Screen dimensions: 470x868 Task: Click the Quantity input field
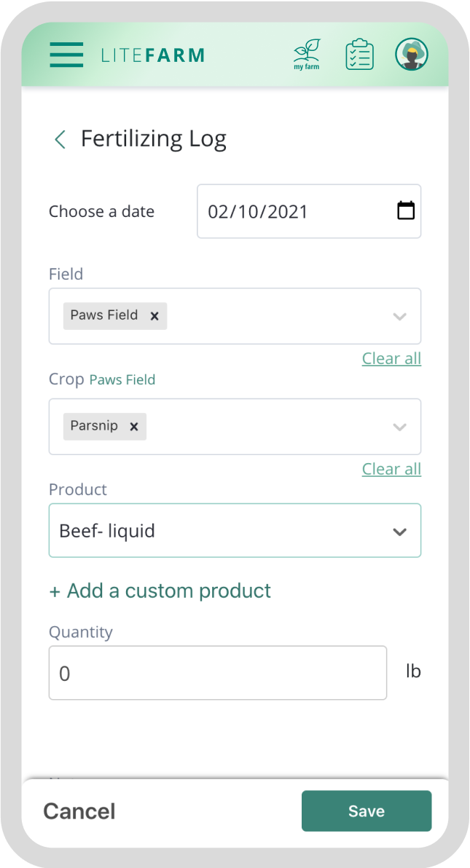click(217, 674)
